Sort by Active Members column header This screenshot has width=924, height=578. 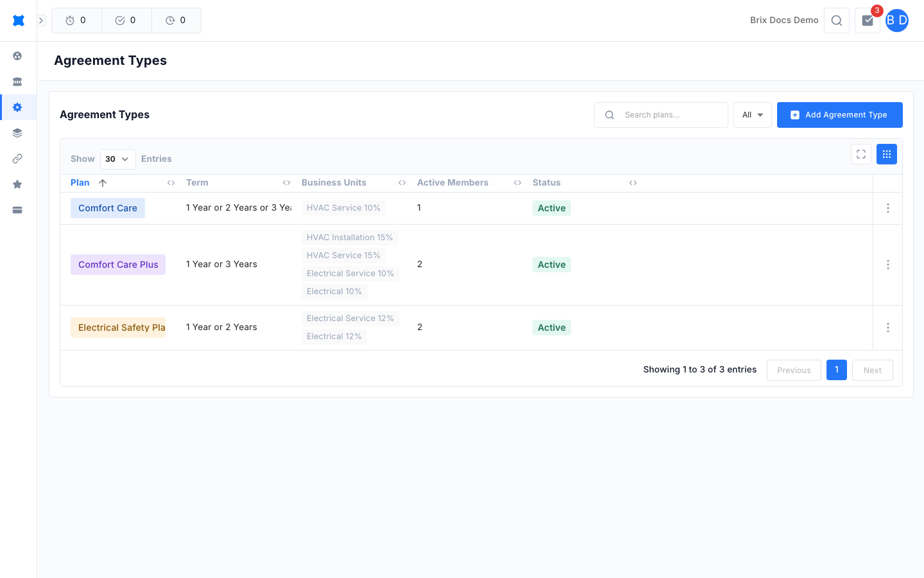pyautogui.click(x=452, y=183)
